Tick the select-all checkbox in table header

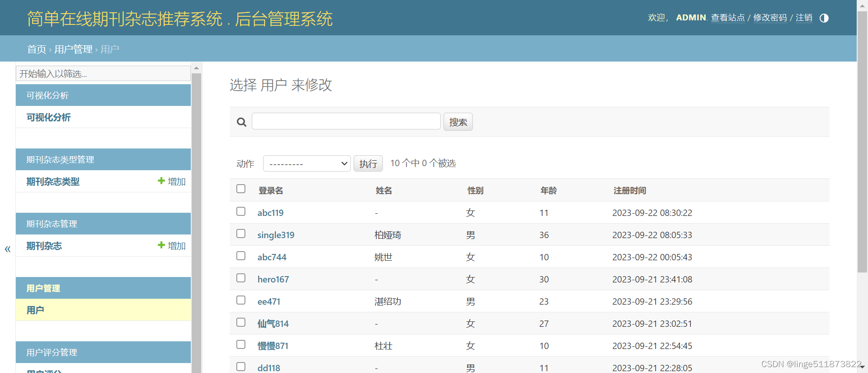241,189
